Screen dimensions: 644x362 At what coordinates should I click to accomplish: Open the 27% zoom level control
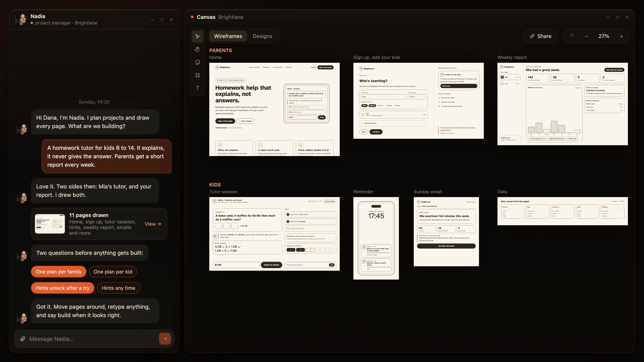604,36
